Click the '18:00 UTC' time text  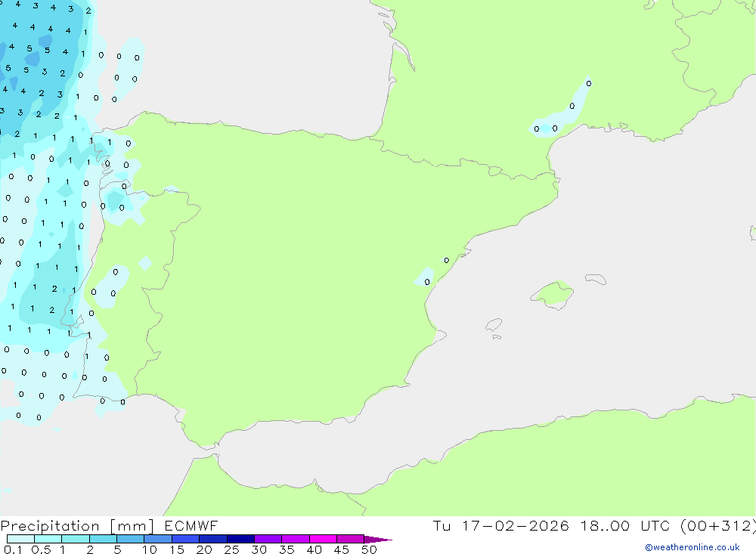point(625,525)
